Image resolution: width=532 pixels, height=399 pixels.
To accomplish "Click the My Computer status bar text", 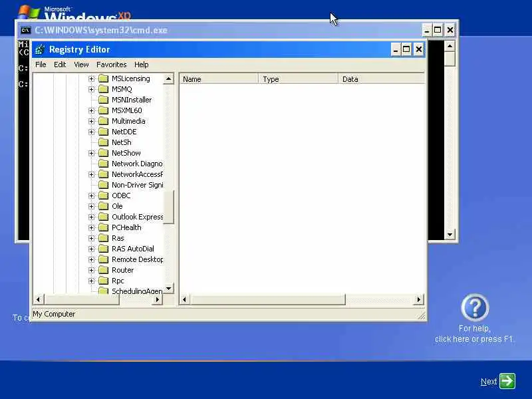I will pyautogui.click(x=54, y=314).
